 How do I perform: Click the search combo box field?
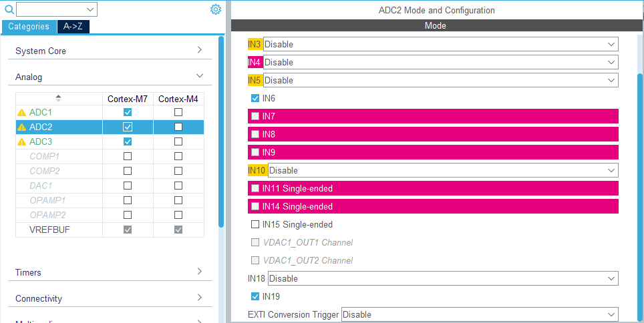pyautogui.click(x=51, y=9)
